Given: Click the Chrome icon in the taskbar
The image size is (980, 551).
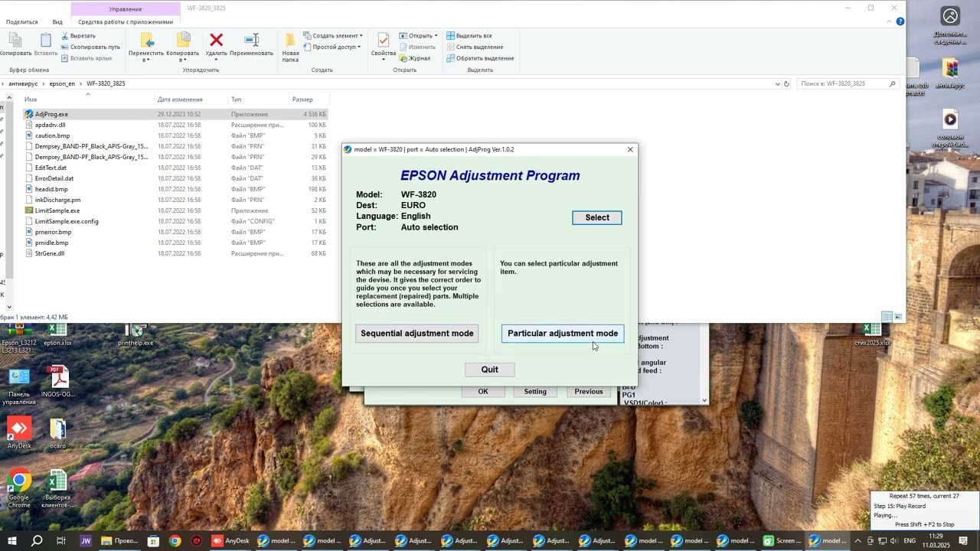Looking at the screenshot, I should pos(175,541).
